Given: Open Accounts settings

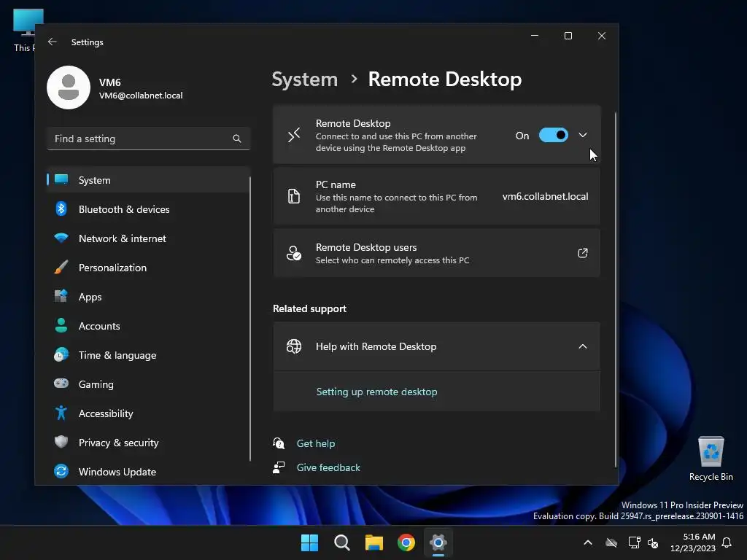Looking at the screenshot, I should 148,326.
